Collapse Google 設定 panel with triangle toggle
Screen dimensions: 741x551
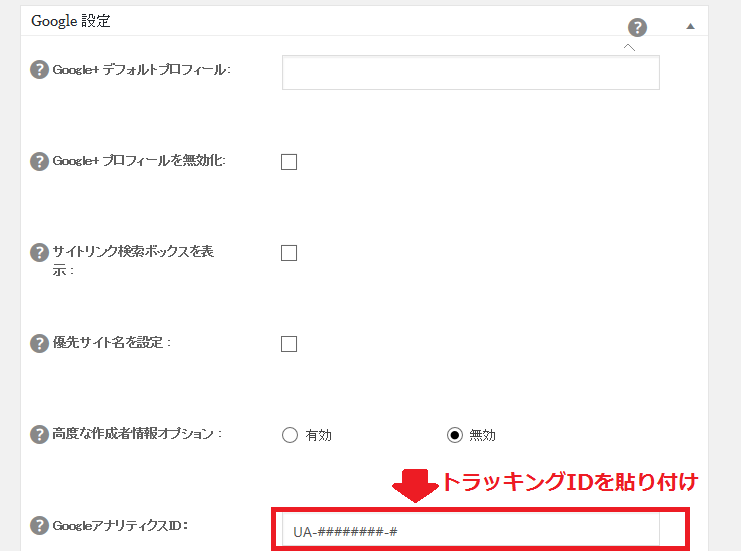690,26
